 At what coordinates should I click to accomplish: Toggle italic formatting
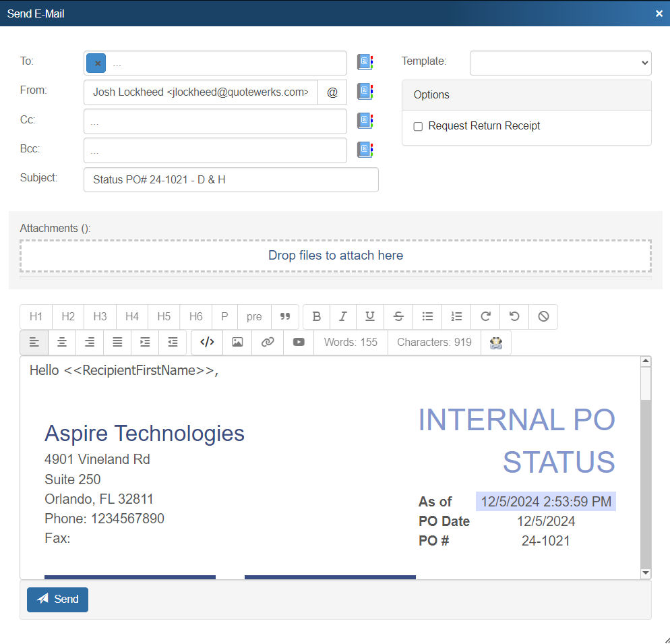pos(343,316)
